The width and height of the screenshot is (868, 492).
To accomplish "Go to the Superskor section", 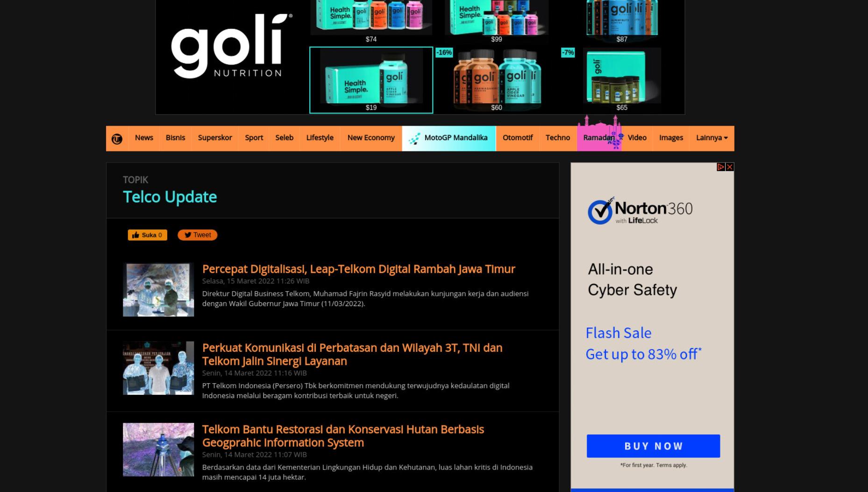I will (215, 138).
